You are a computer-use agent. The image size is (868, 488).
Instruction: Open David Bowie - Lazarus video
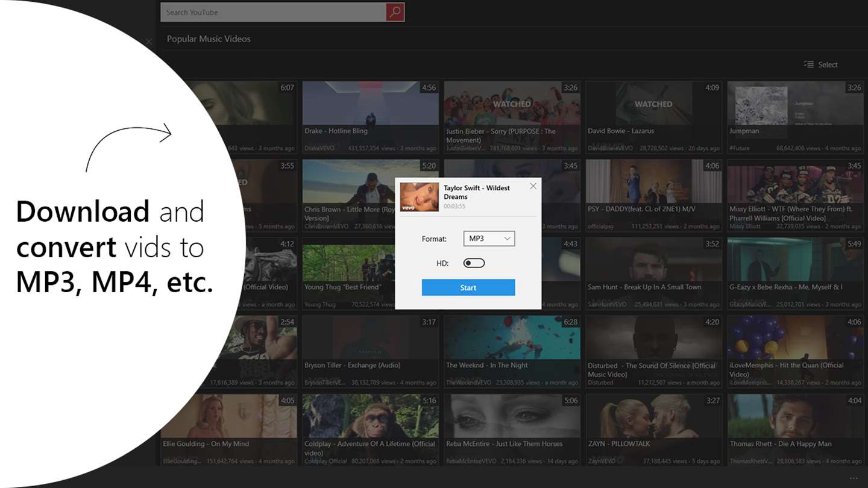pyautogui.click(x=653, y=117)
